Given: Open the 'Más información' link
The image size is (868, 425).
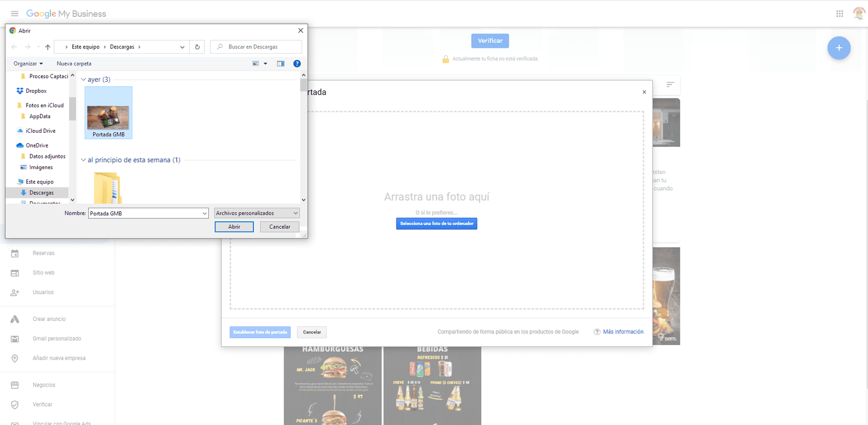Looking at the screenshot, I should click(623, 332).
